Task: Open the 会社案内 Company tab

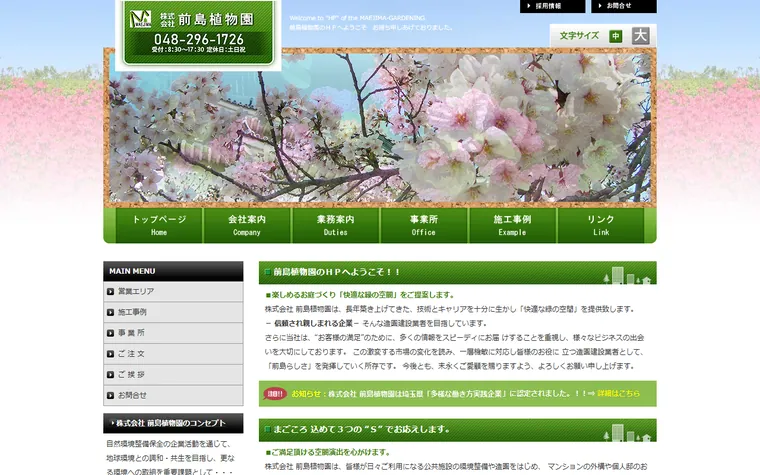Action: (247, 225)
